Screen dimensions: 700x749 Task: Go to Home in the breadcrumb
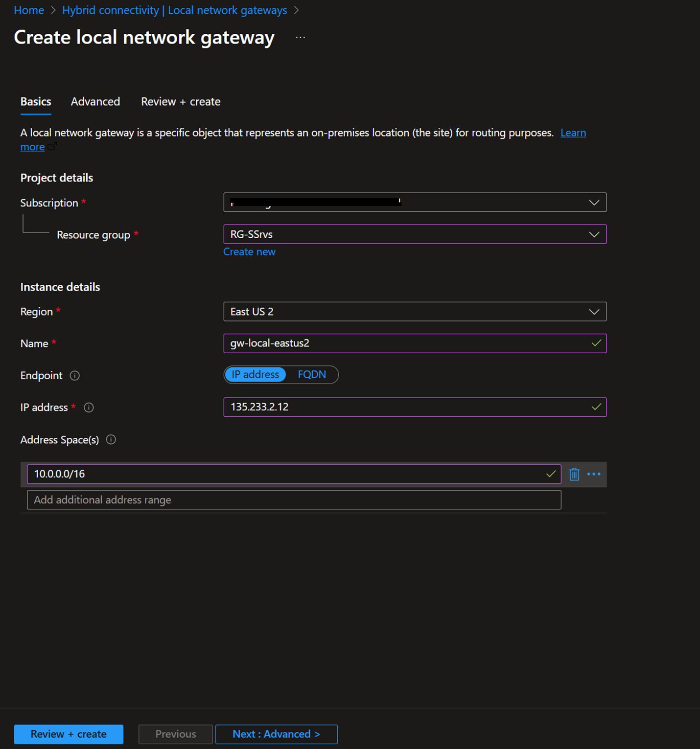tap(29, 10)
